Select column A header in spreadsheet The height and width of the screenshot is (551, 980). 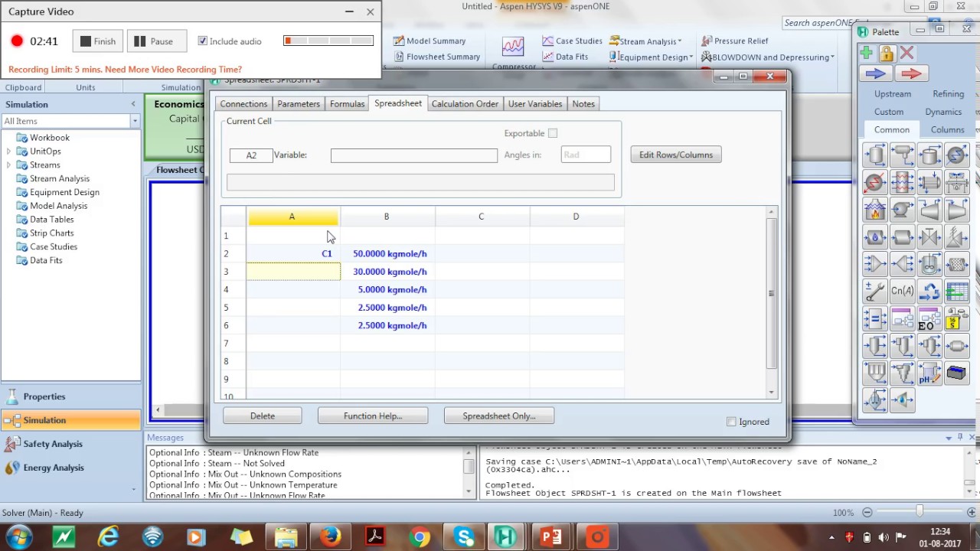coord(292,217)
